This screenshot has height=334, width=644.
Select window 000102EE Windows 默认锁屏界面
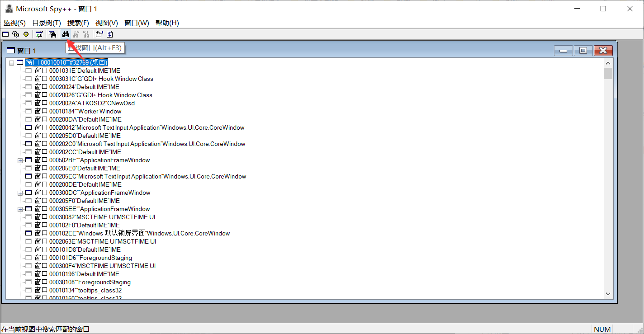tap(133, 233)
